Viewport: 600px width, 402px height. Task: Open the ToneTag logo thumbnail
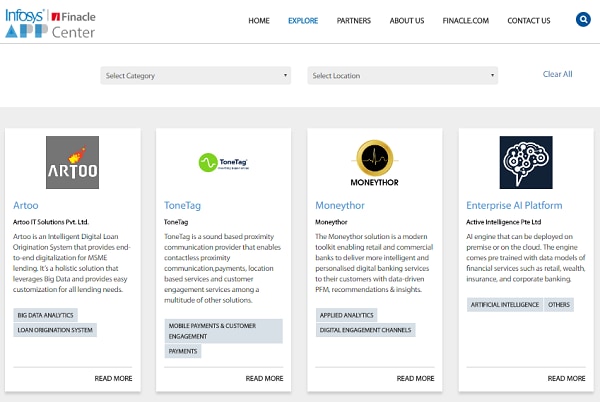(x=224, y=162)
